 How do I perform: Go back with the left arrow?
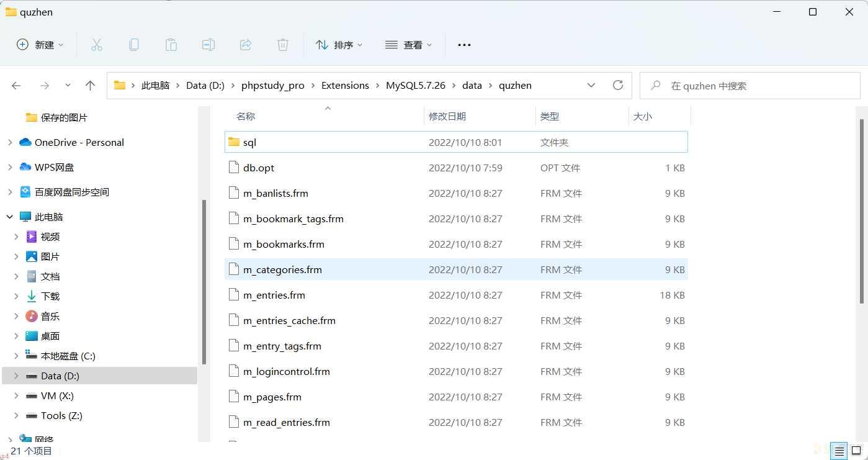point(17,86)
